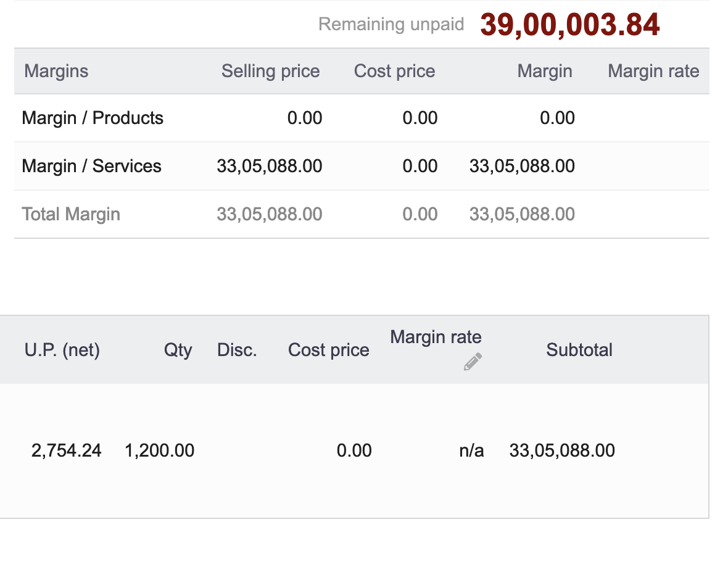Image resolution: width=728 pixels, height=564 pixels.
Task: Select the Margin / Services row label
Action: (91, 166)
